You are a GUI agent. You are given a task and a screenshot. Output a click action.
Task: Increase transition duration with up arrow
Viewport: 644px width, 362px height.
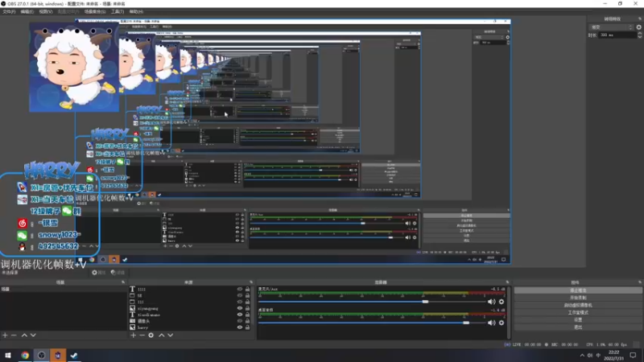pos(639,33)
